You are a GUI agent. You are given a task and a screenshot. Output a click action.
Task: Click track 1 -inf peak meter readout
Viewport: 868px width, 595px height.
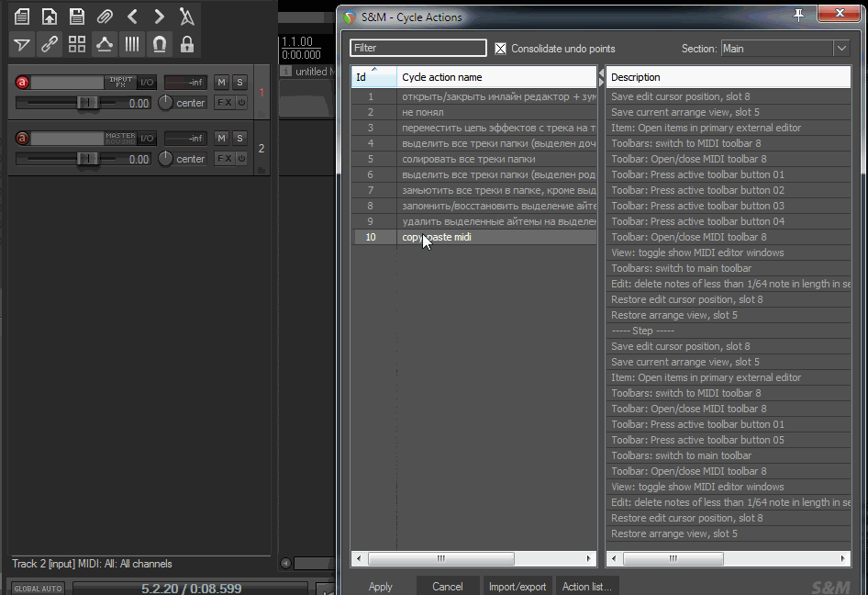pos(186,82)
